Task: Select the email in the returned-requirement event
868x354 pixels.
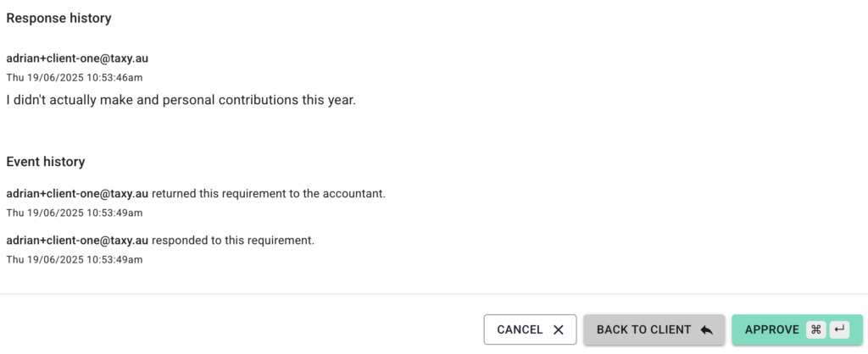Action: [x=77, y=193]
